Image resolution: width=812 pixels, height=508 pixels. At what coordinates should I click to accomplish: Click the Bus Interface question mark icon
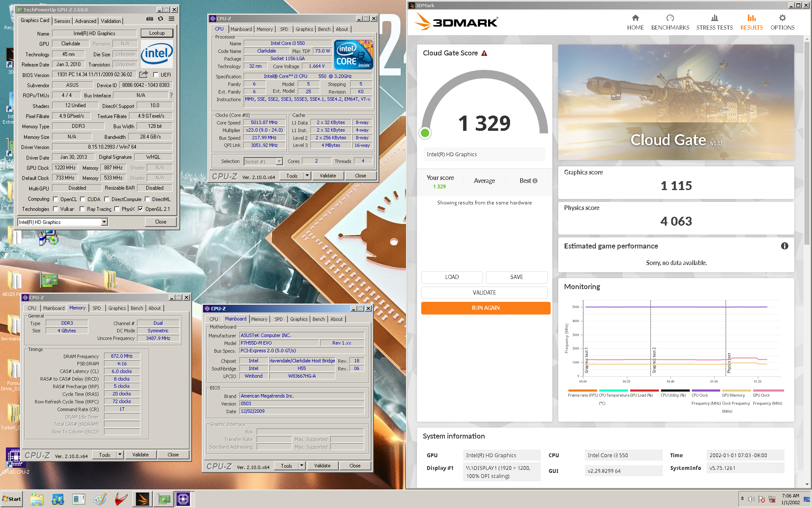pos(171,95)
